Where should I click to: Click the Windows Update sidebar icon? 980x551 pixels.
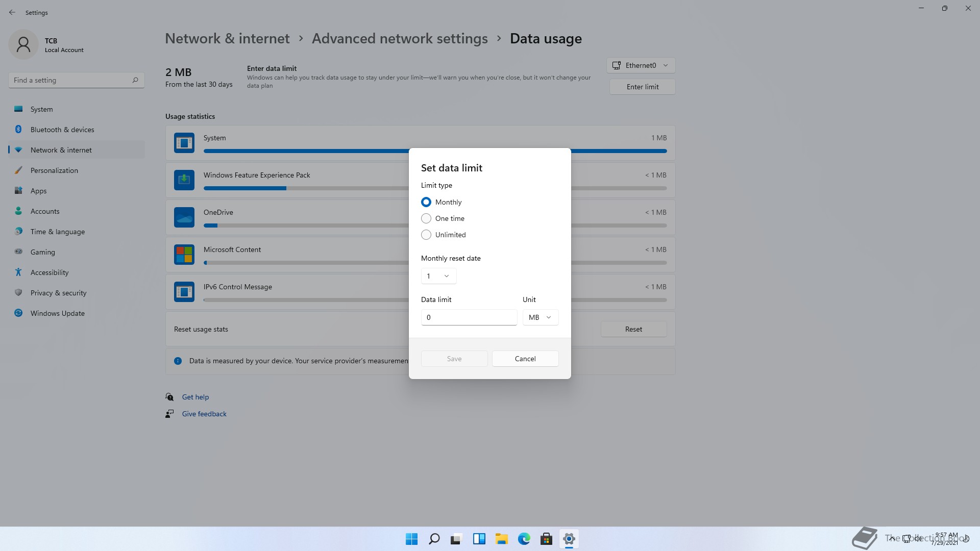click(18, 313)
